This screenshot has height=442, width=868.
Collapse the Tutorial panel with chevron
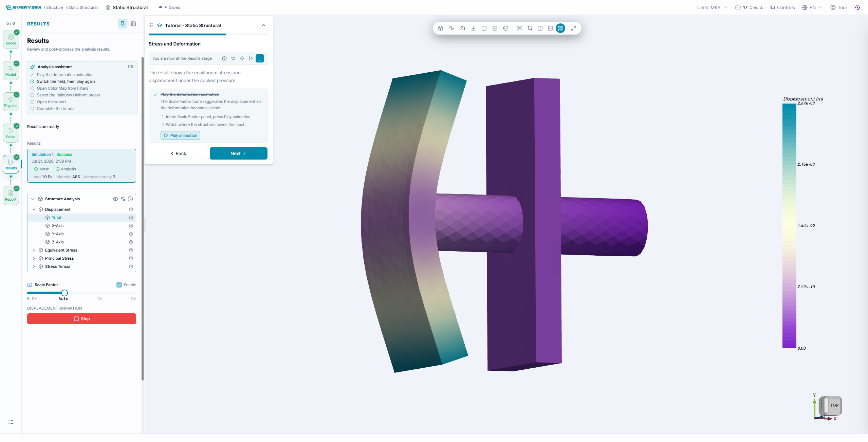click(x=263, y=25)
